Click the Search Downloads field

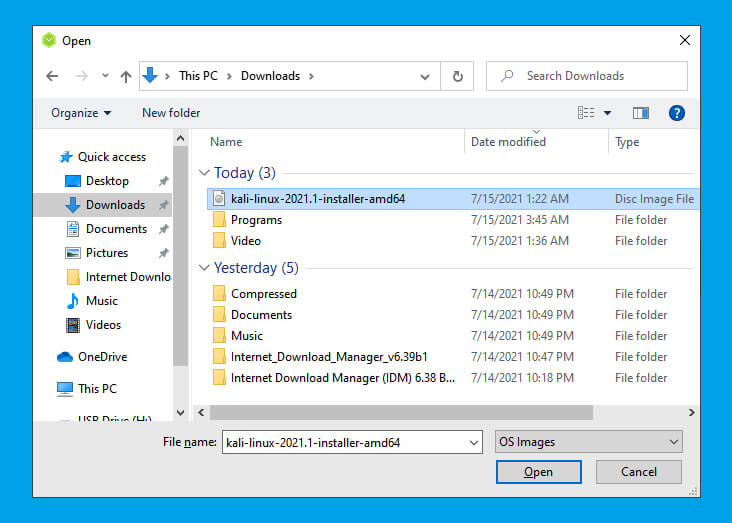tap(587, 76)
